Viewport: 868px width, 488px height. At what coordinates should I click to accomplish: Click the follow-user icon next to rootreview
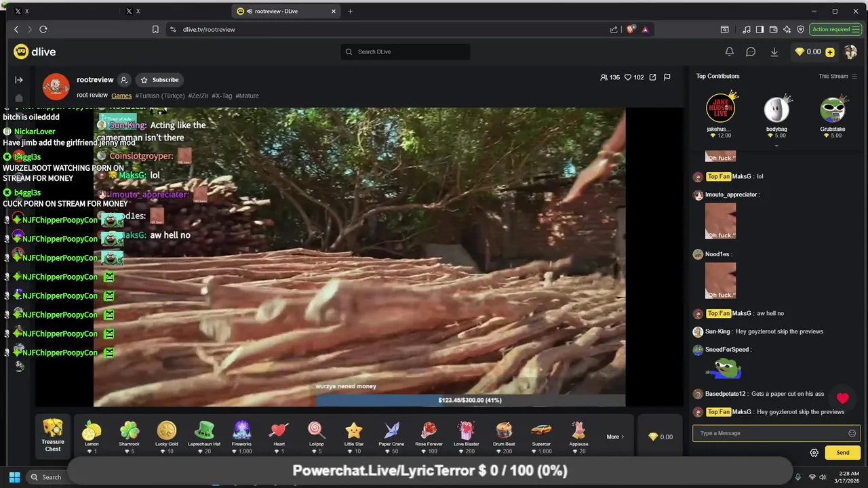coord(124,80)
